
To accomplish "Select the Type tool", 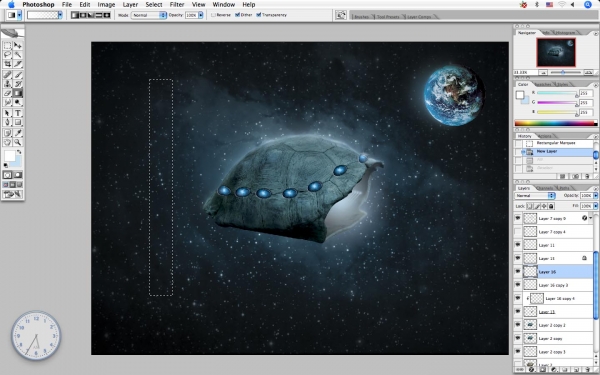I will 18,113.
